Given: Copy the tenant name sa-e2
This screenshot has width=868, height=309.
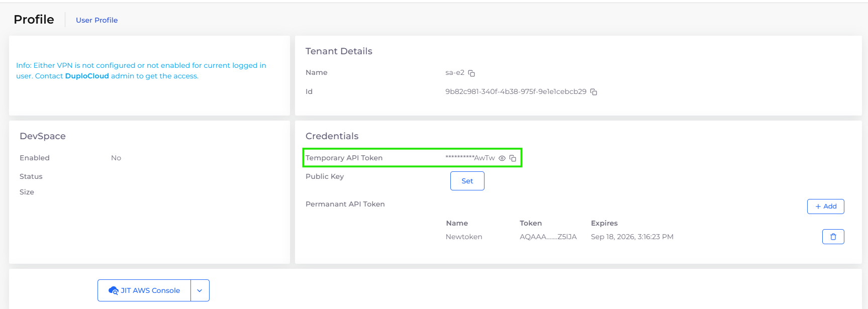Looking at the screenshot, I should [471, 73].
